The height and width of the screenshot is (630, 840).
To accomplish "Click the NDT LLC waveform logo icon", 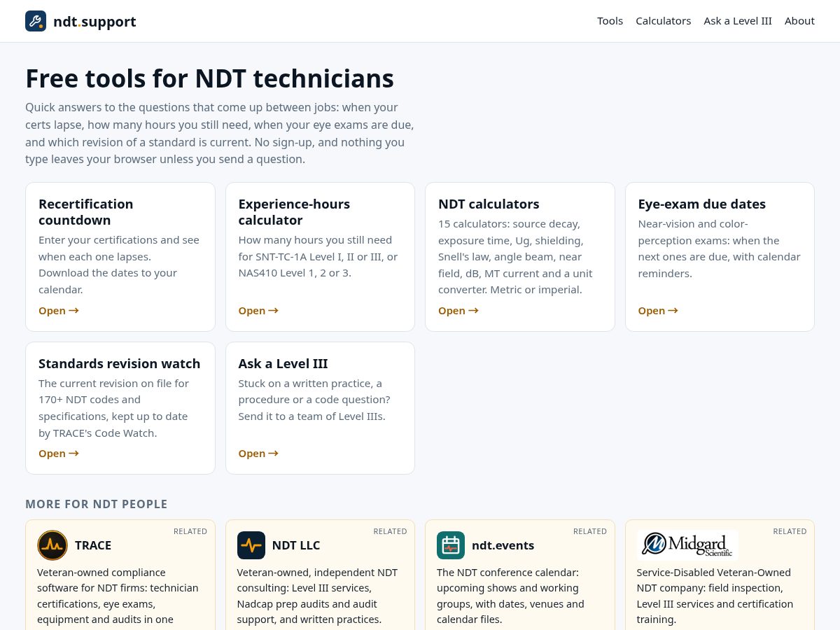I will [251, 545].
